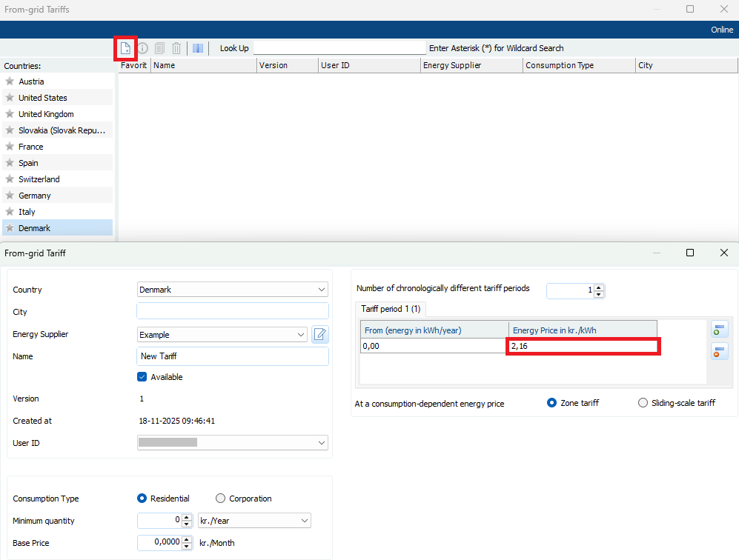The width and height of the screenshot is (739, 560).
Task: Click the Energy Supplier column header
Action: tap(470, 65)
